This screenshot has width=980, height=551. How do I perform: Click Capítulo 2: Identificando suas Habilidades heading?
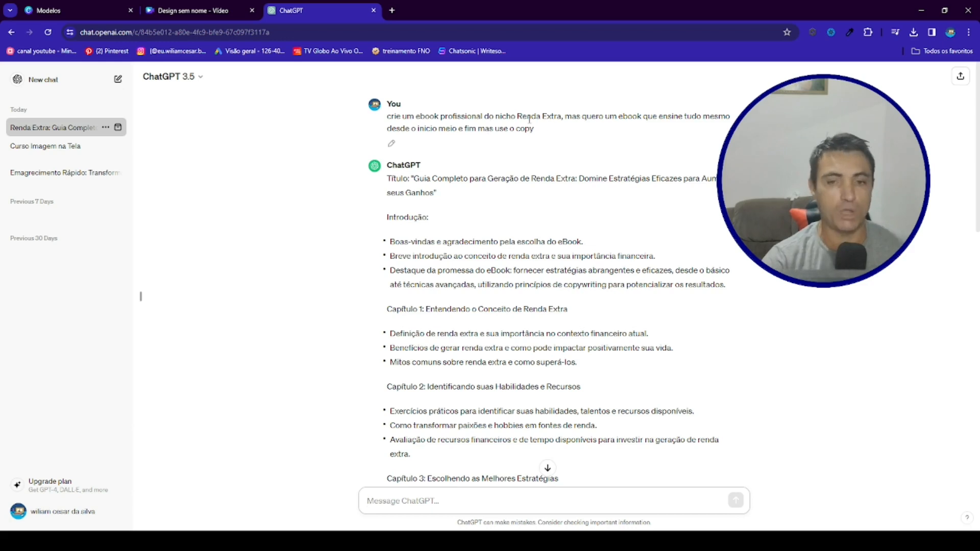pos(483,386)
